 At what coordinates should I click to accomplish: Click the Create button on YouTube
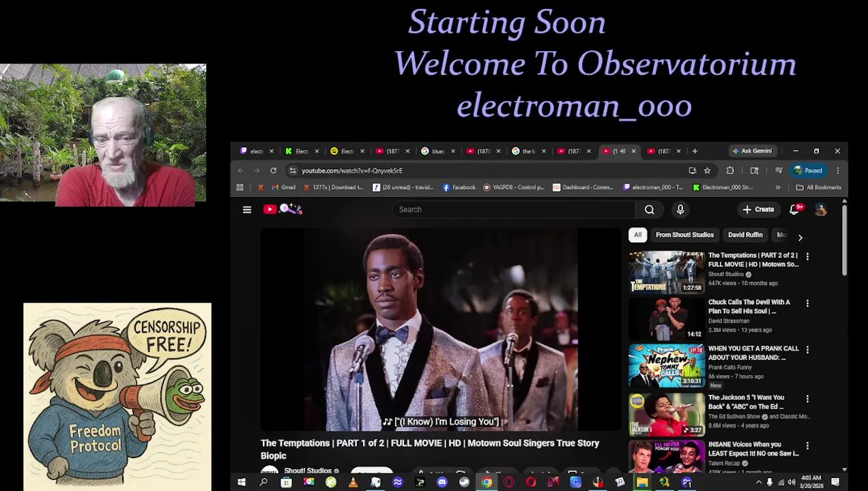(759, 209)
